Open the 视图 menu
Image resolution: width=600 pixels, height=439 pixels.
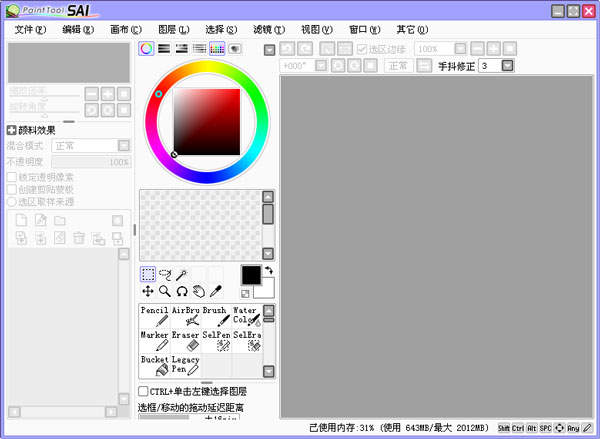pos(317,29)
